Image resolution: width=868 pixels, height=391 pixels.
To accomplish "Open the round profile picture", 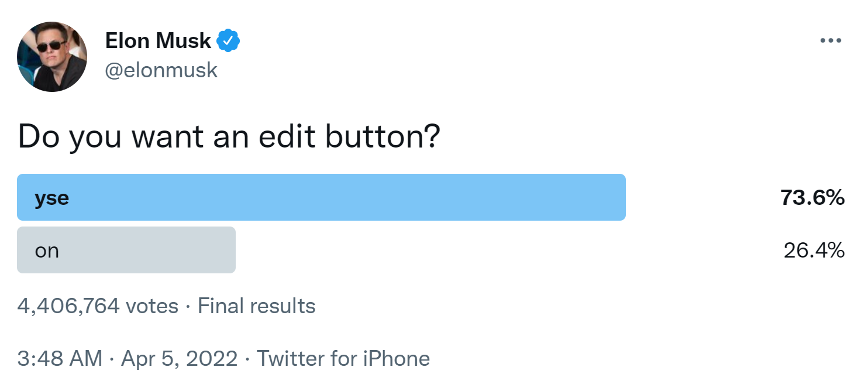I will point(52,57).
